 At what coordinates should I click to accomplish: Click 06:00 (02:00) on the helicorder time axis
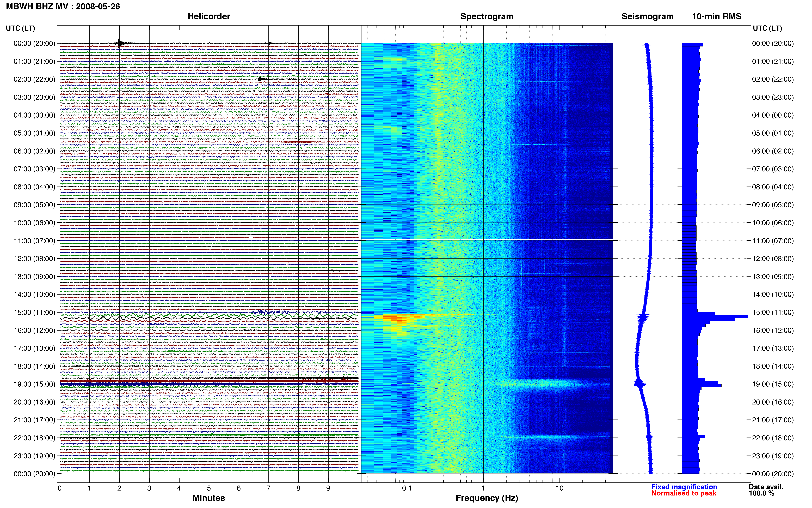pos(34,151)
